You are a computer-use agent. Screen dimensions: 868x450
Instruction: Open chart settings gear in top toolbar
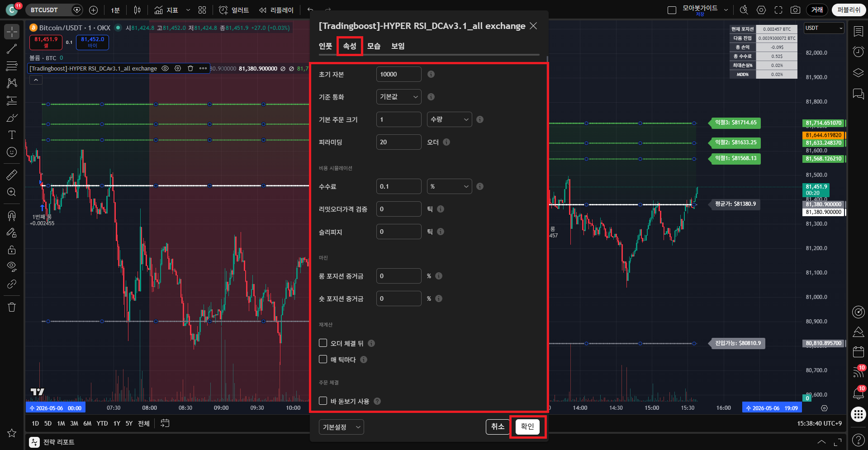(x=761, y=10)
